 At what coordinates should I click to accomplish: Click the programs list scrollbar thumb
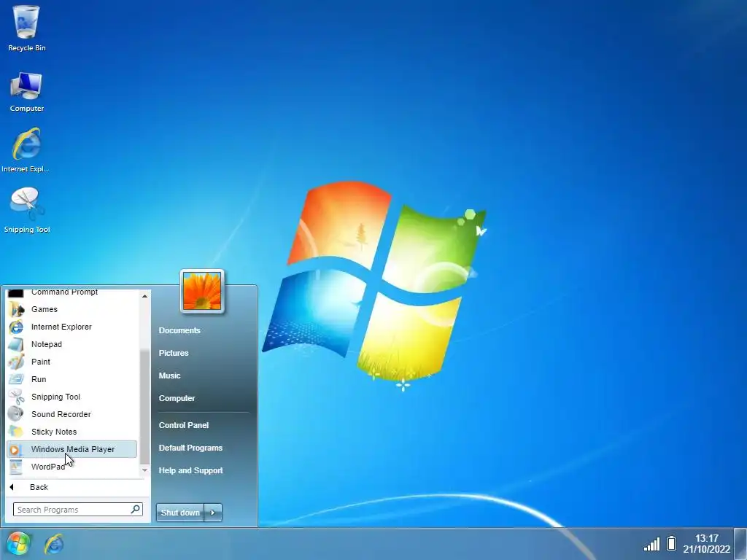tap(145, 406)
